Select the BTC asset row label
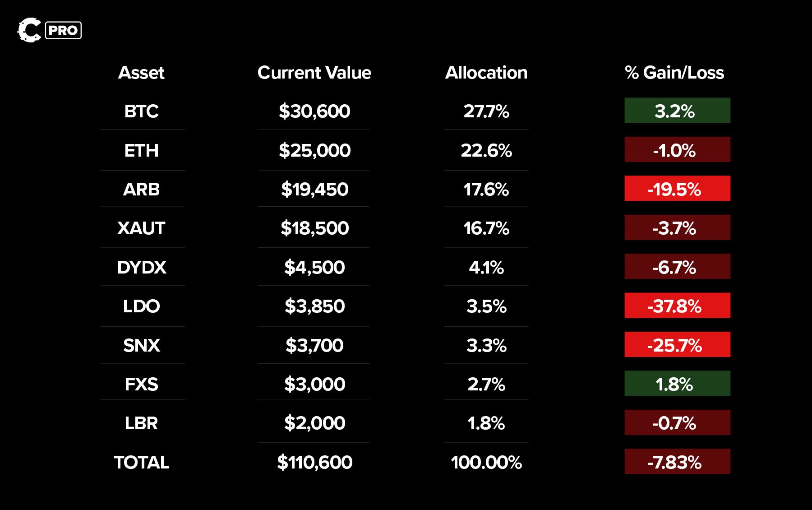The image size is (812, 510). tap(141, 111)
